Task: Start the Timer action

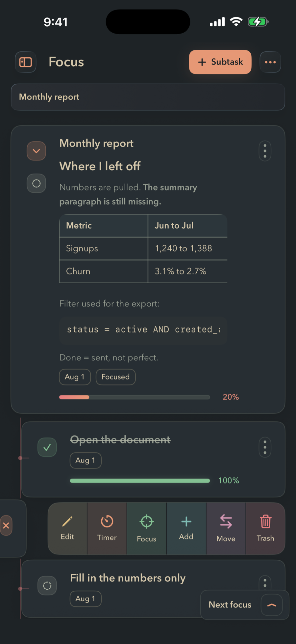Action: pos(107,528)
